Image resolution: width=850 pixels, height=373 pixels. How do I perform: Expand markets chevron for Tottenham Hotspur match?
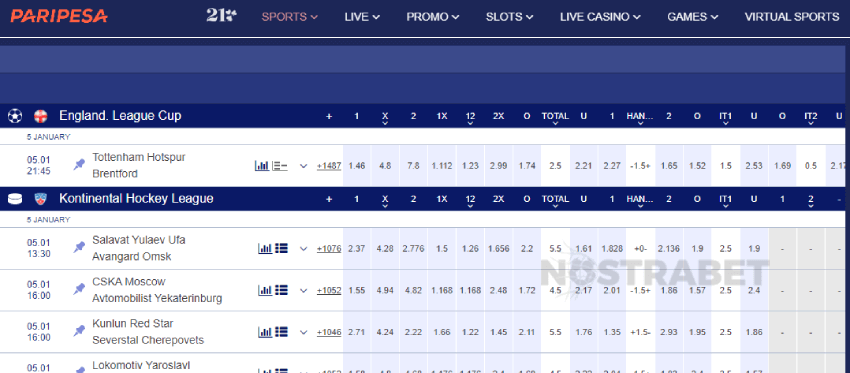304,166
